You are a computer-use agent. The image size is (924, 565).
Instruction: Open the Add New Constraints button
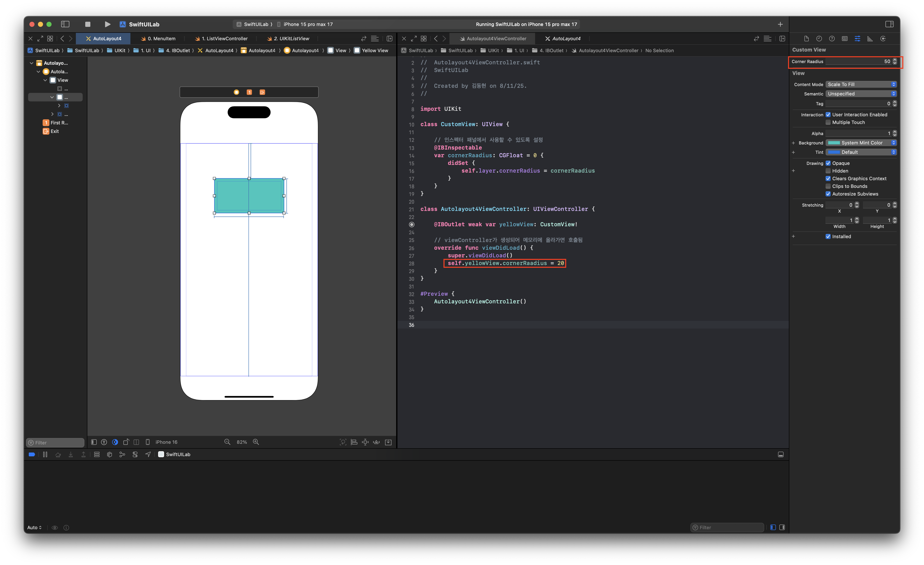tap(365, 442)
